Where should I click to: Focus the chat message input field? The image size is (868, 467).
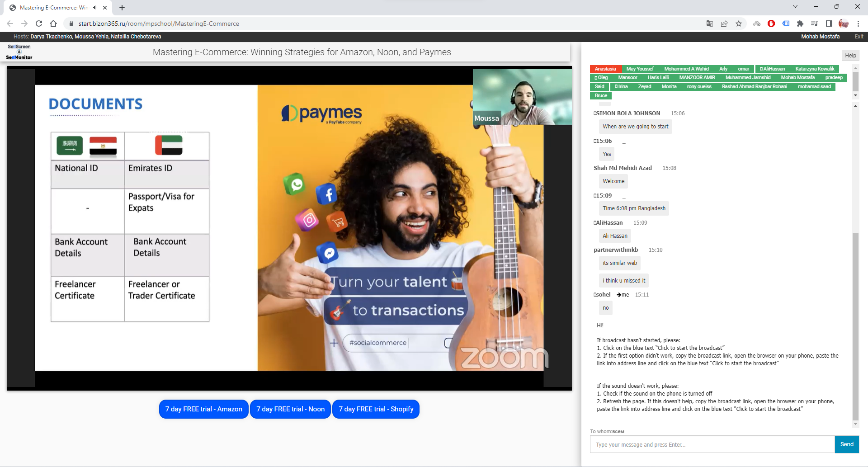click(712, 444)
